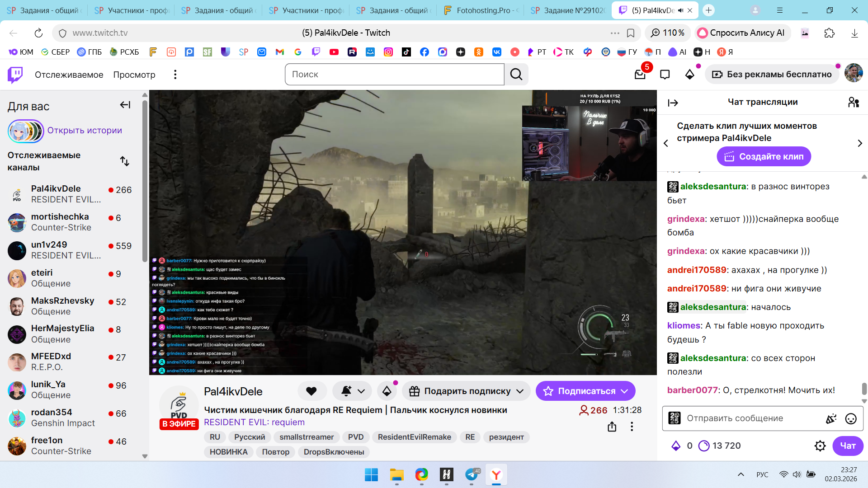868x488 pixels.
Task: Open the "Просмотр" navigation tab
Action: coord(134,75)
